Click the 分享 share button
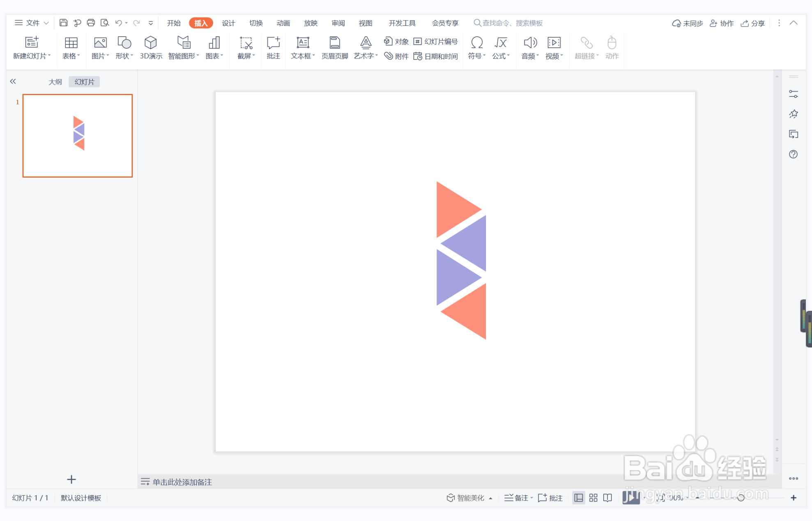 [x=752, y=23]
